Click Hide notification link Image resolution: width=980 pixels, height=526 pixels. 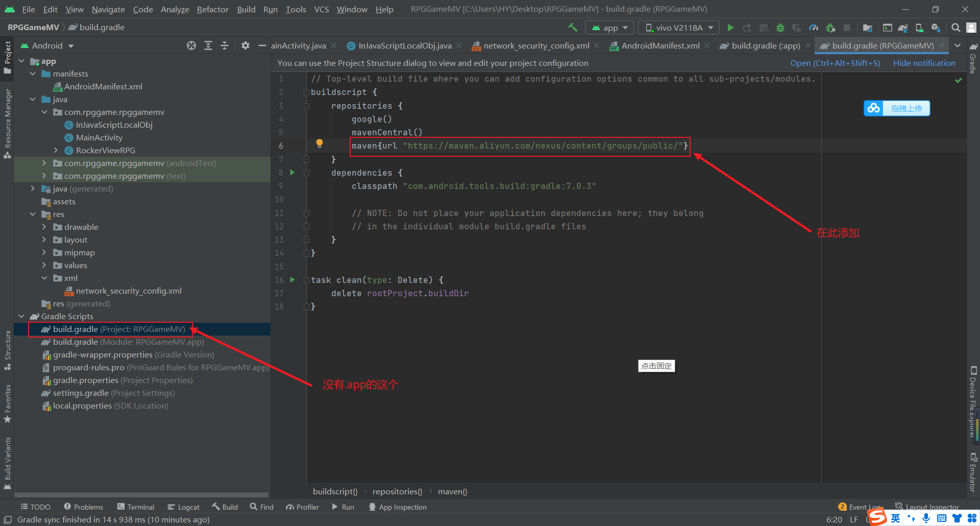924,63
